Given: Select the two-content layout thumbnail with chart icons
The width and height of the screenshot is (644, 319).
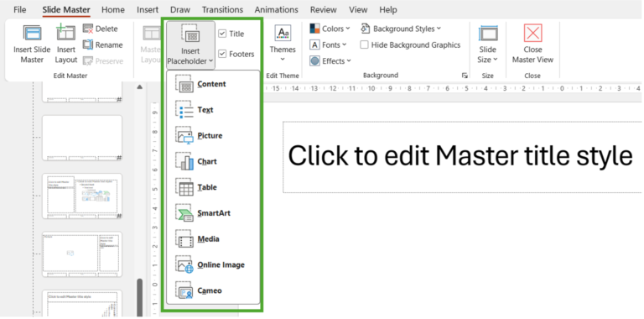Looking at the screenshot, I should [x=82, y=196].
